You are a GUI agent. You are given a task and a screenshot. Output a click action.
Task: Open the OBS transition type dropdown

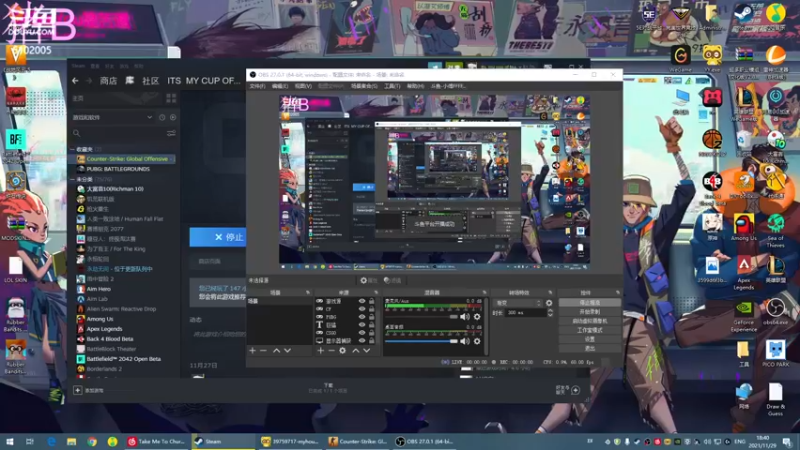pyautogui.click(x=518, y=303)
